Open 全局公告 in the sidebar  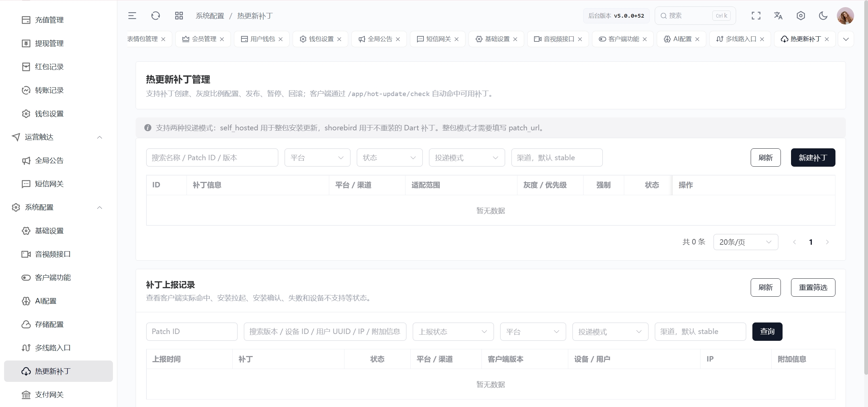coord(58,161)
